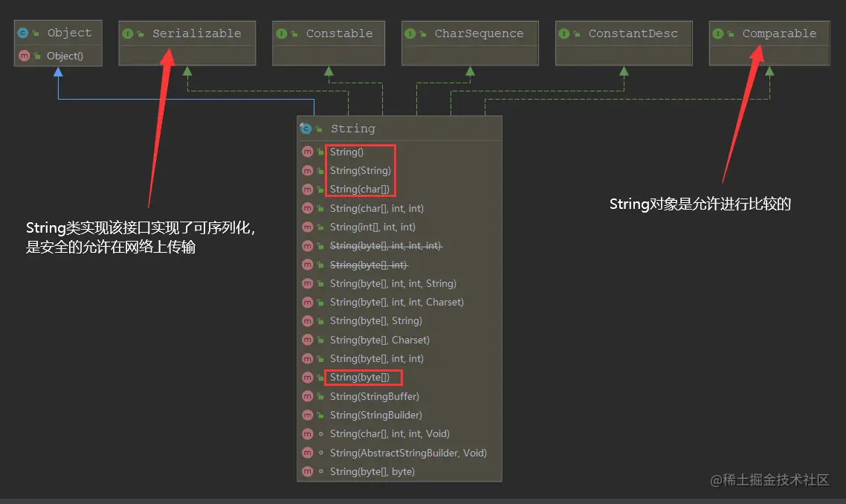Select the String(char[]) constructor row
Viewport: 846px width, 504px height.
399,190
